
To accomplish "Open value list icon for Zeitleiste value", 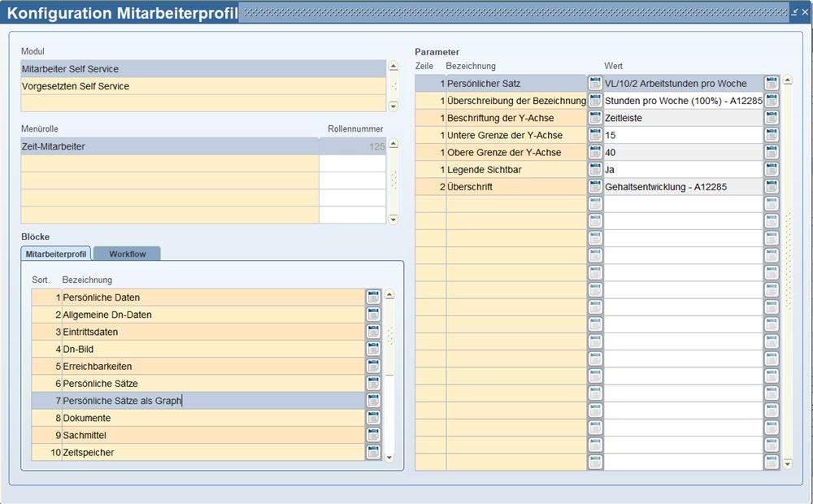I will pos(772,118).
